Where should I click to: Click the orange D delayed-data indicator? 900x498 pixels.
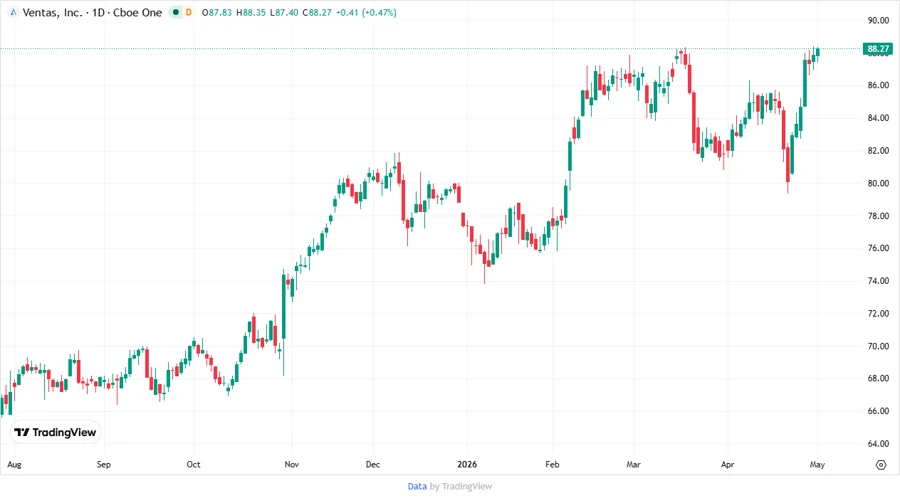click(188, 12)
